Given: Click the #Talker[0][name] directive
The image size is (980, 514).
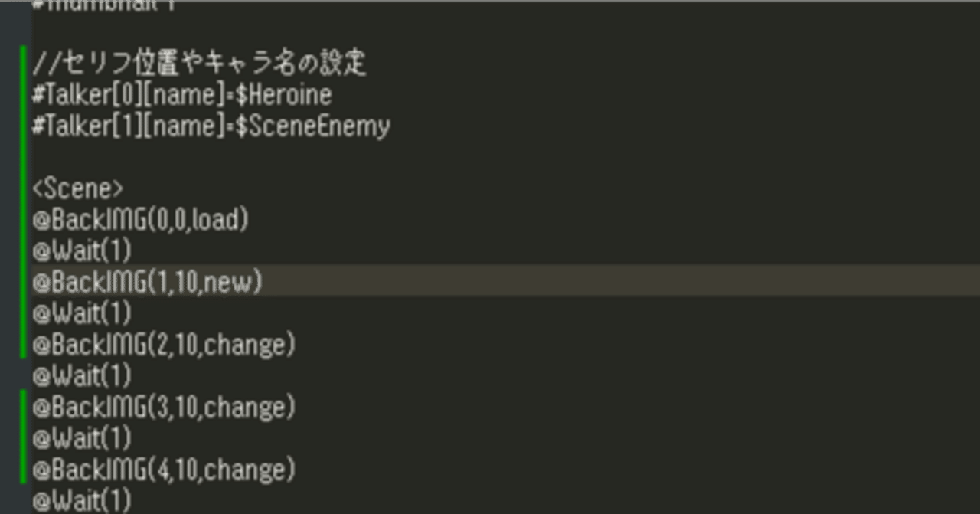Looking at the screenshot, I should 127,95.
